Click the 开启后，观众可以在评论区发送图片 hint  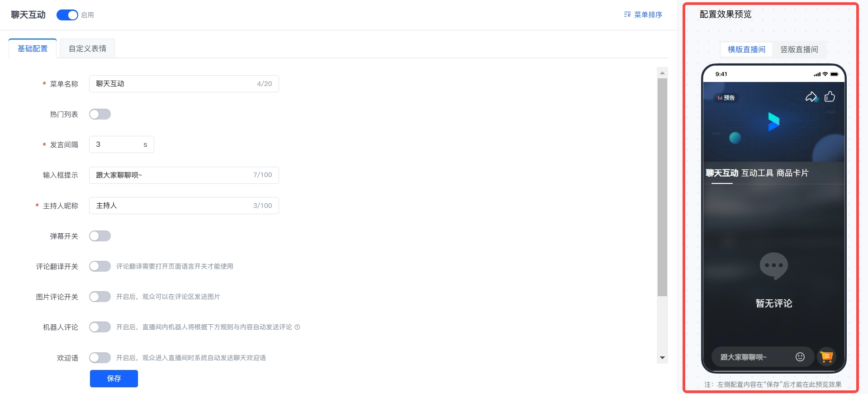point(168,297)
